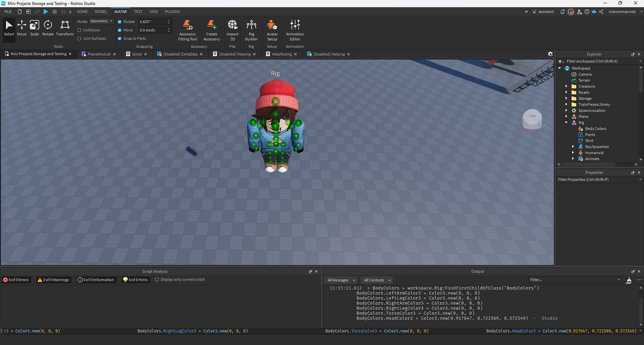Open the All Contexts dropdown
This screenshot has width=644, height=345.
point(377,280)
